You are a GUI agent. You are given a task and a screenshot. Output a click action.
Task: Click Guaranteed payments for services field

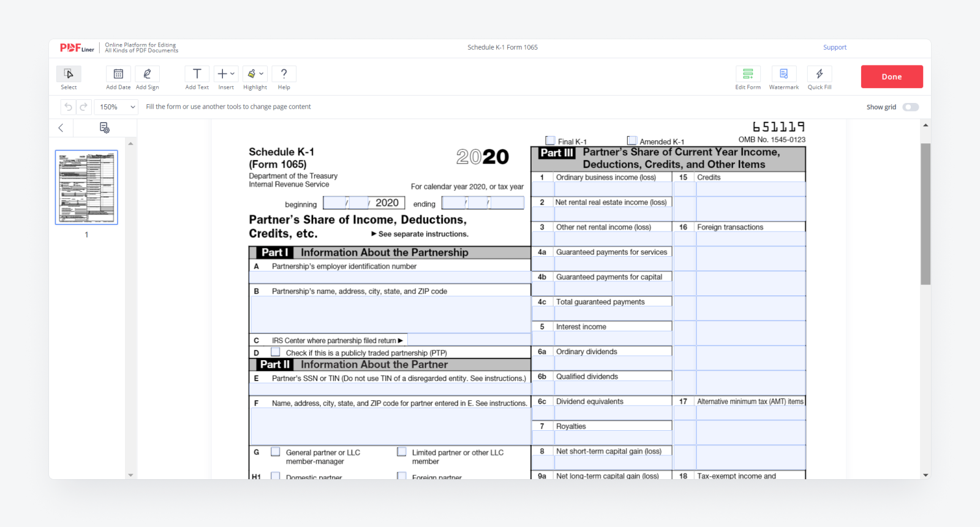[613, 263]
